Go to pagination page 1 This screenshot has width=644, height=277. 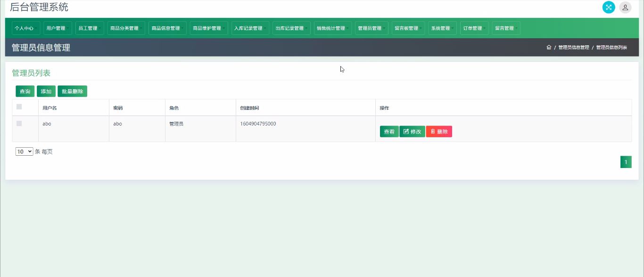[626, 162]
